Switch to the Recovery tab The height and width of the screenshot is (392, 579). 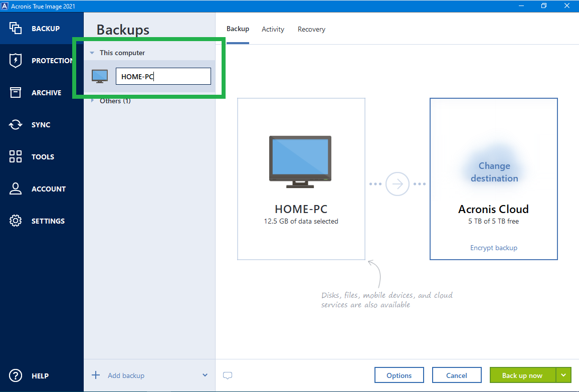click(x=311, y=29)
